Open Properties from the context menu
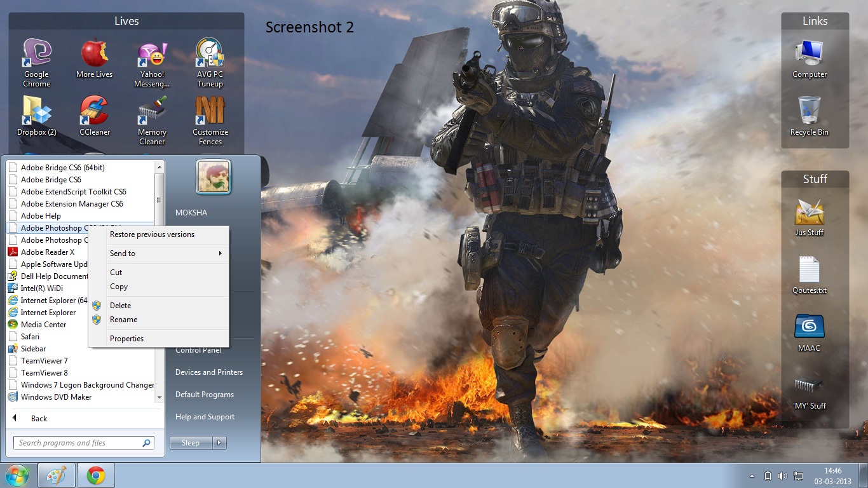The image size is (868, 488). 126,339
